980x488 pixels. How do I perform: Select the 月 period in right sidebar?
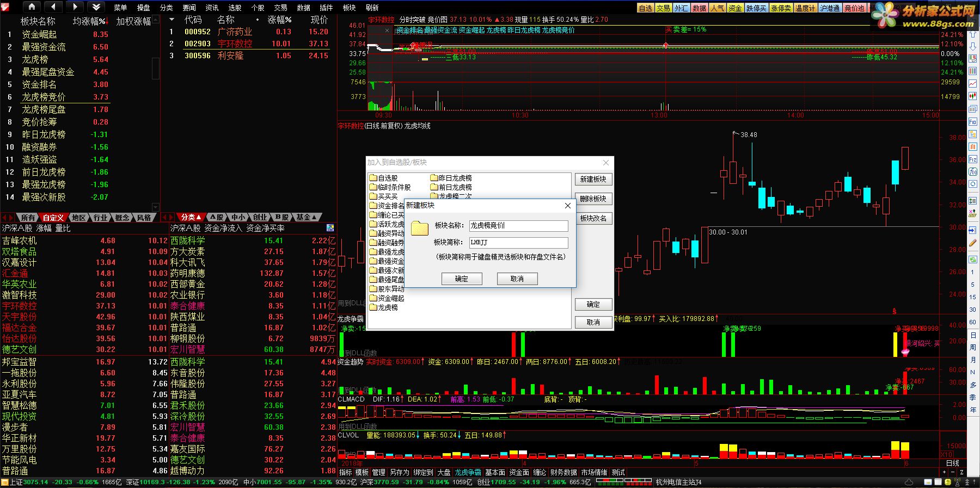tap(973, 360)
